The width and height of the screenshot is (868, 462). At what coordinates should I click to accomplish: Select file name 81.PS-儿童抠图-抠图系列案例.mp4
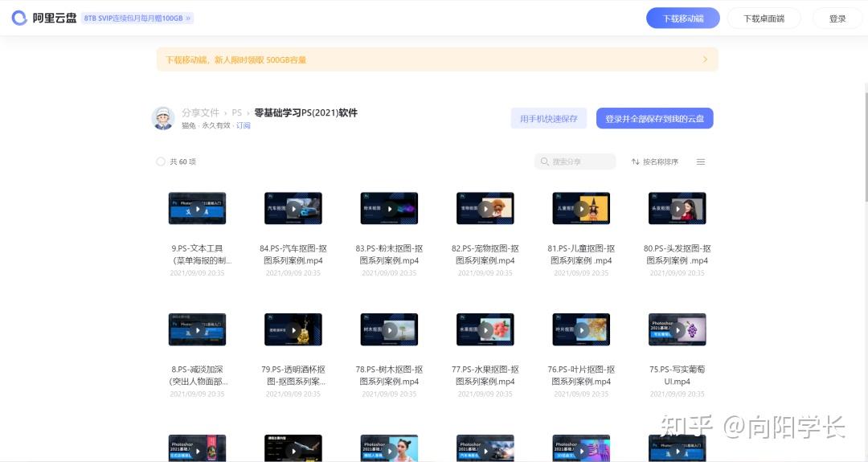tap(581, 255)
